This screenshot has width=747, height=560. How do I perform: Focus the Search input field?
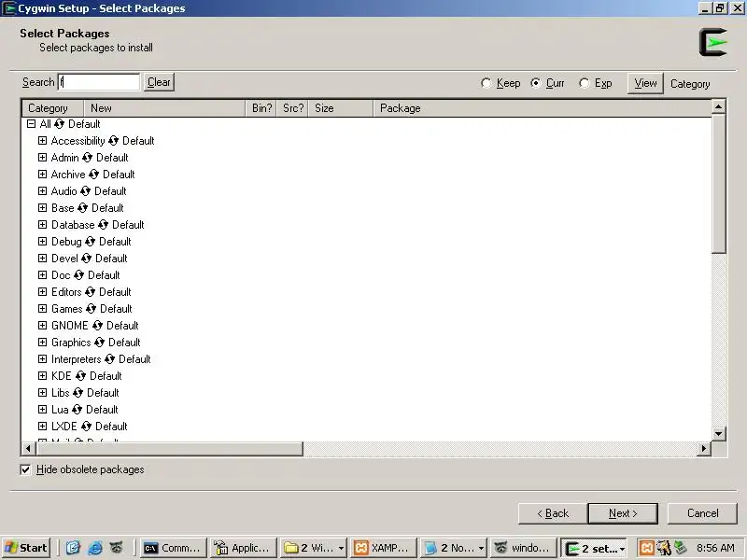click(x=99, y=82)
